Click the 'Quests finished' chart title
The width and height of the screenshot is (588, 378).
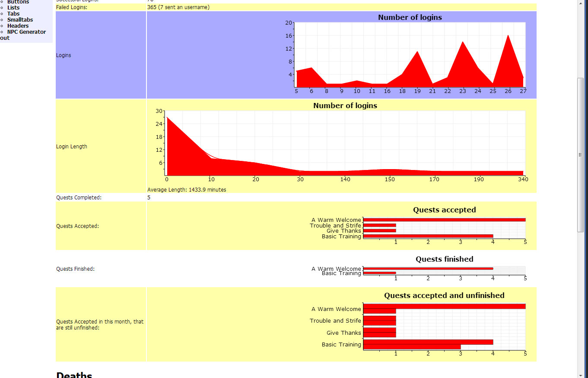(x=444, y=259)
